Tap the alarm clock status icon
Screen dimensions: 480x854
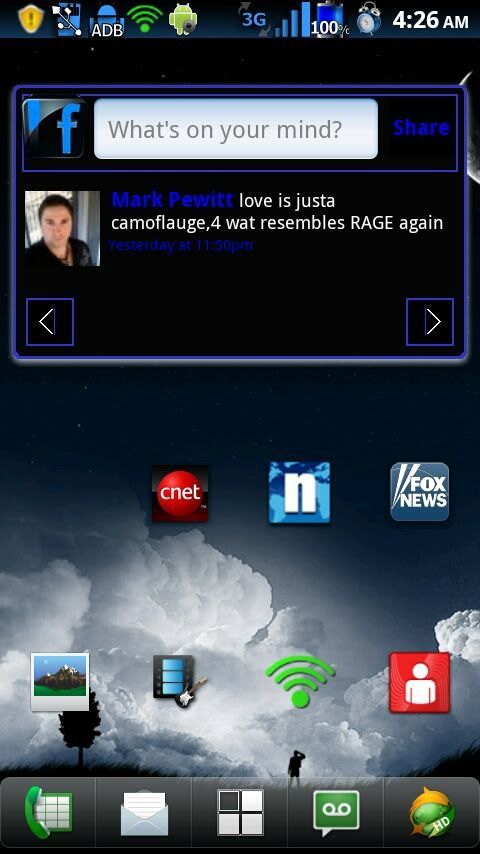tap(369, 19)
